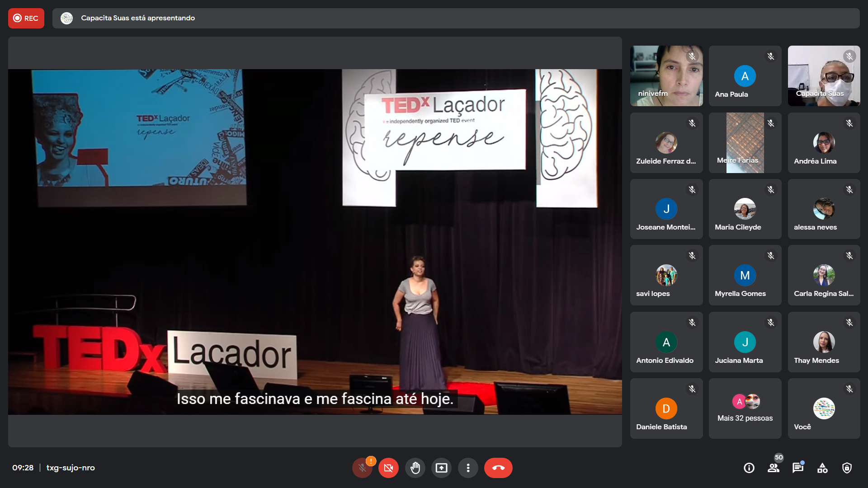Viewport: 868px width, 488px height.
Task: Open the chat panel
Action: coord(798,468)
